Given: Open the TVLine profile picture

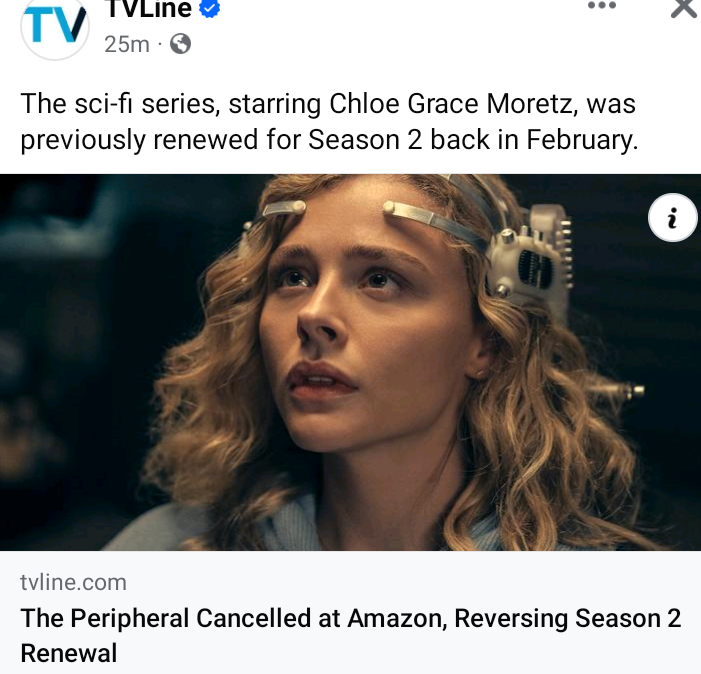Looking at the screenshot, I should [x=55, y=27].
